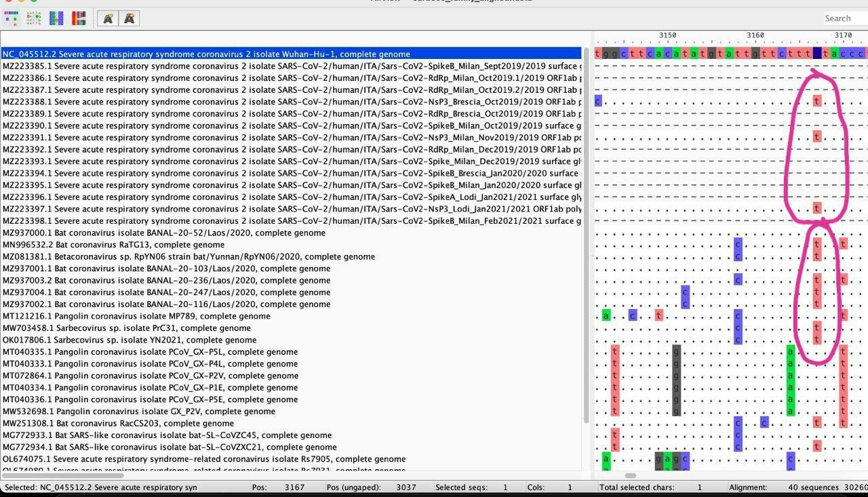Click the nucleotide letters view icon

tap(34, 18)
